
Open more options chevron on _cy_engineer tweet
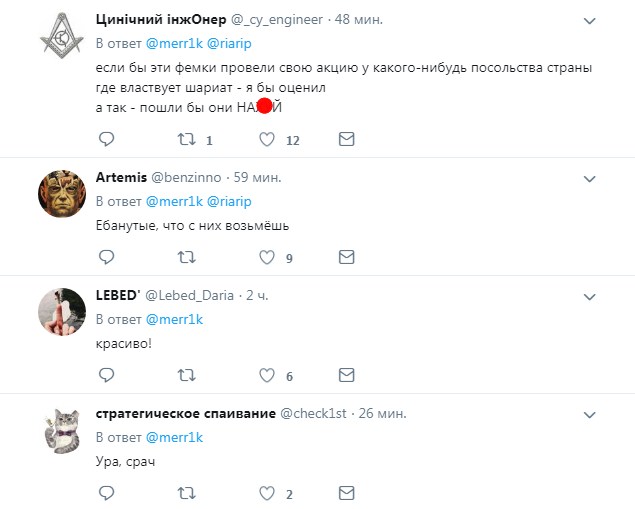click(x=591, y=20)
